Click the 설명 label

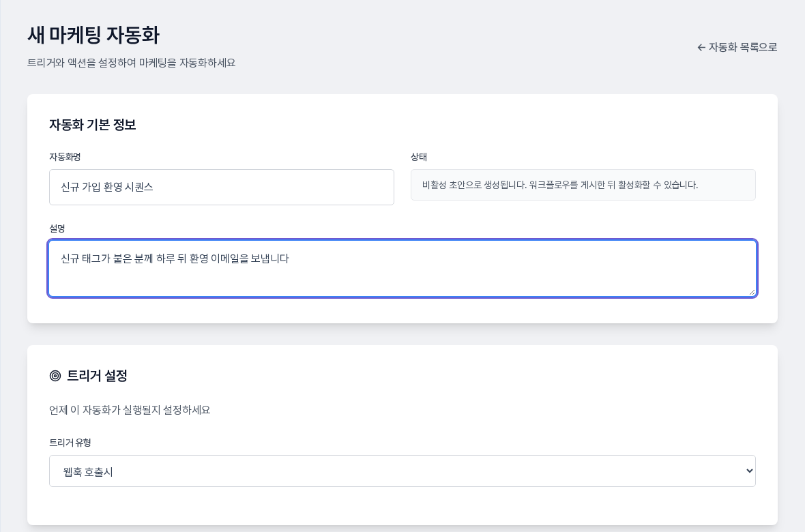(x=57, y=228)
